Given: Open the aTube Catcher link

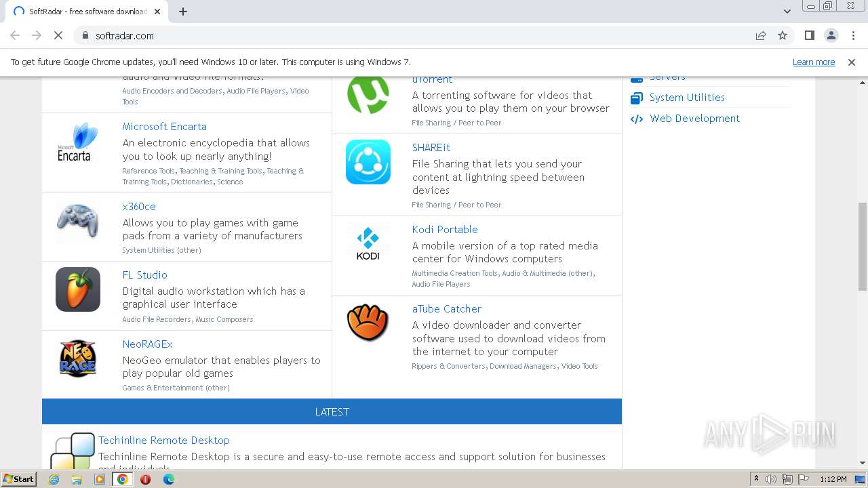Looking at the screenshot, I should 446,309.
